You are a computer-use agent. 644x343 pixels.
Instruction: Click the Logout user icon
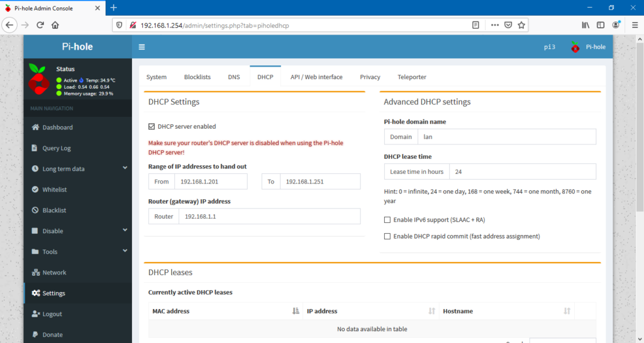(x=35, y=314)
